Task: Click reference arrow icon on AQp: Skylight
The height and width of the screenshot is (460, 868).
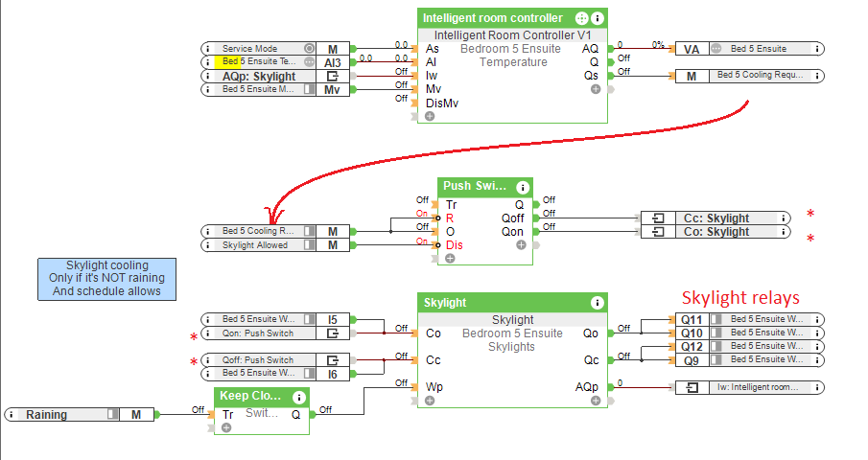Action: pyautogui.click(x=332, y=77)
